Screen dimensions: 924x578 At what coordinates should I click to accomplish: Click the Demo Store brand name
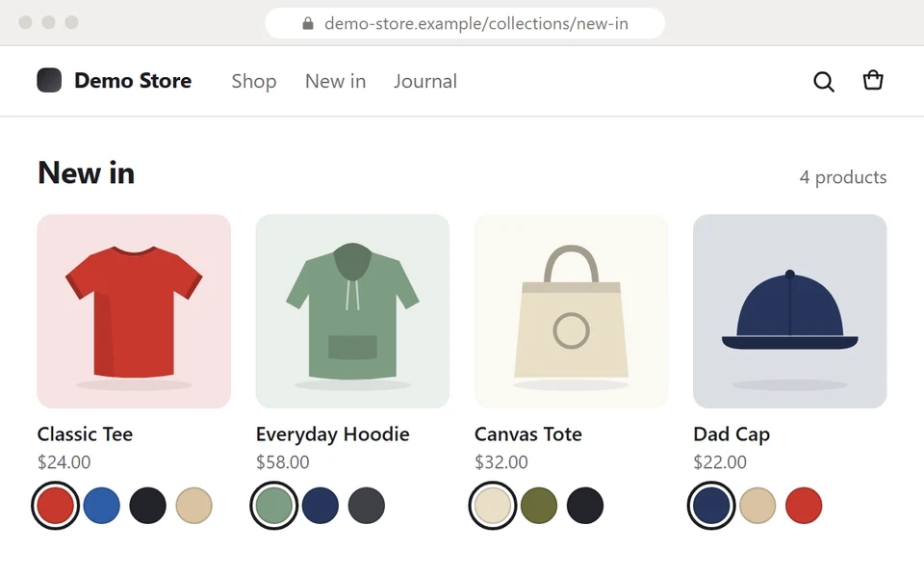click(x=133, y=81)
